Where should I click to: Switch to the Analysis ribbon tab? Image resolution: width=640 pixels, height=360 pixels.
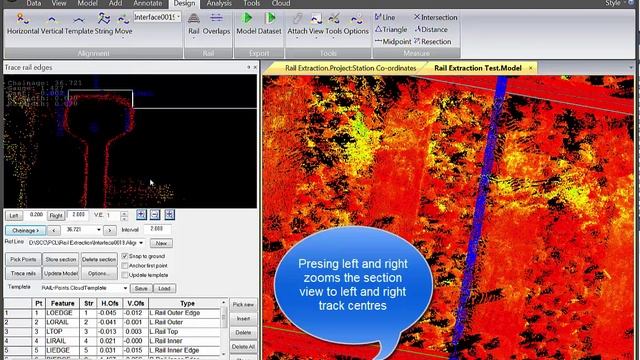pos(219,3)
